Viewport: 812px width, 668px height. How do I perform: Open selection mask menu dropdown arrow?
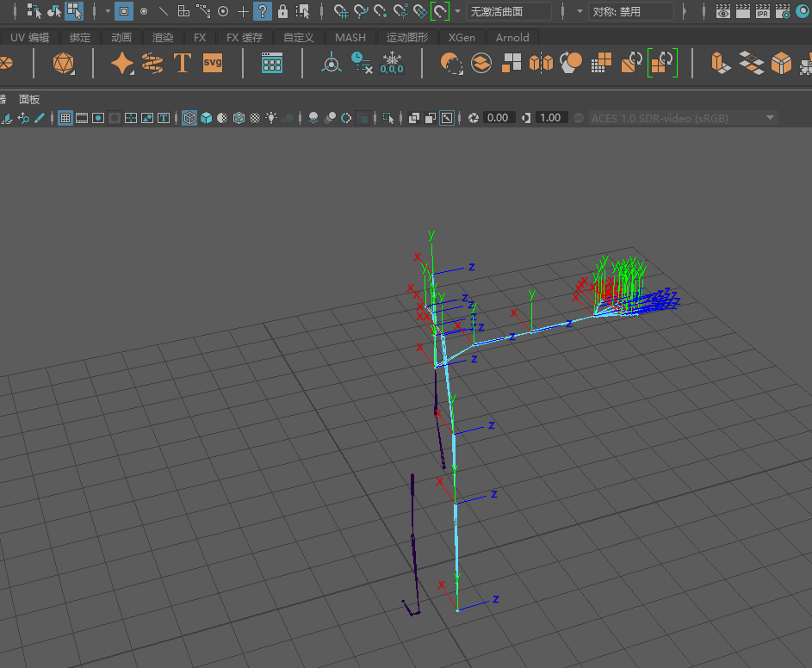tap(108, 11)
